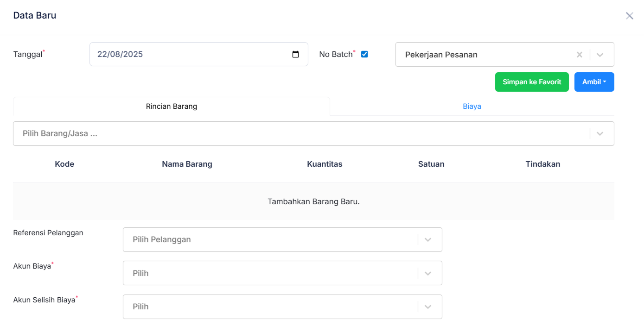Clear the Pekerjaan Pesanan selection
The height and width of the screenshot is (326, 644).
pos(579,55)
